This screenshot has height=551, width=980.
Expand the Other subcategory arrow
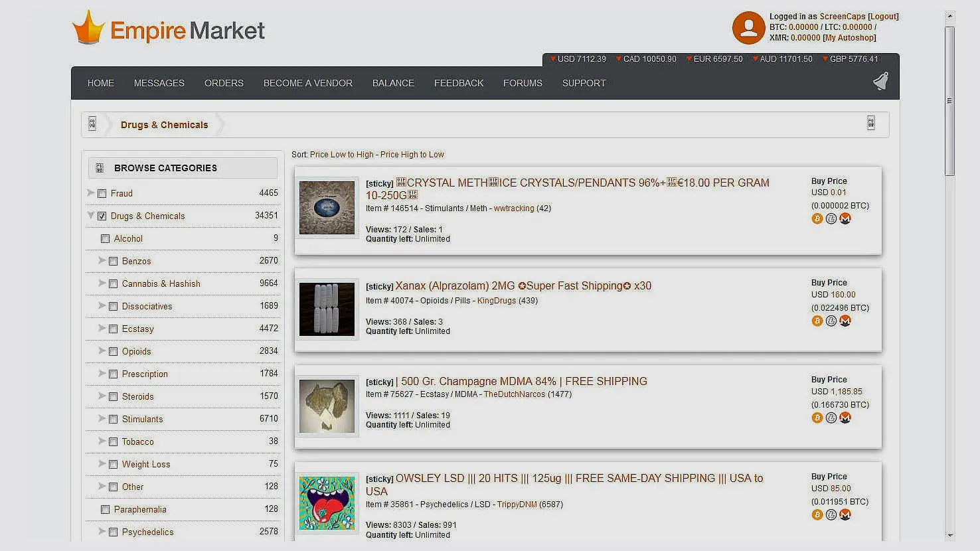click(102, 486)
